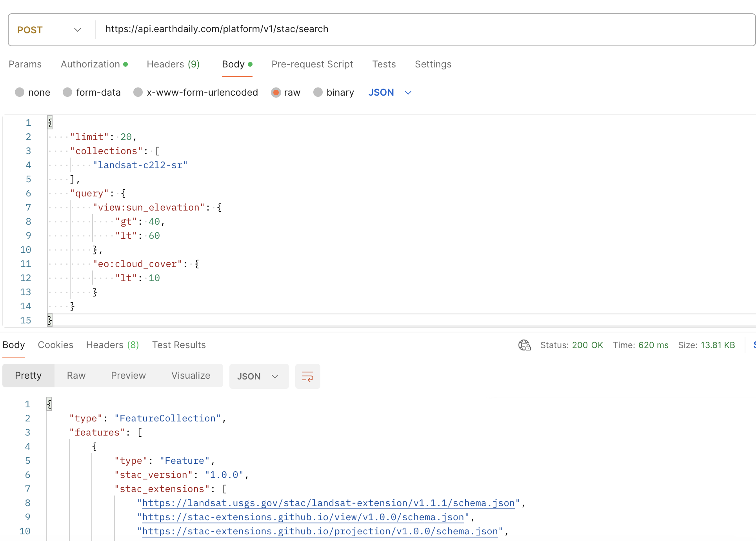756x541 pixels.
Task: Toggle the wrap lines icon
Action: pos(308,376)
